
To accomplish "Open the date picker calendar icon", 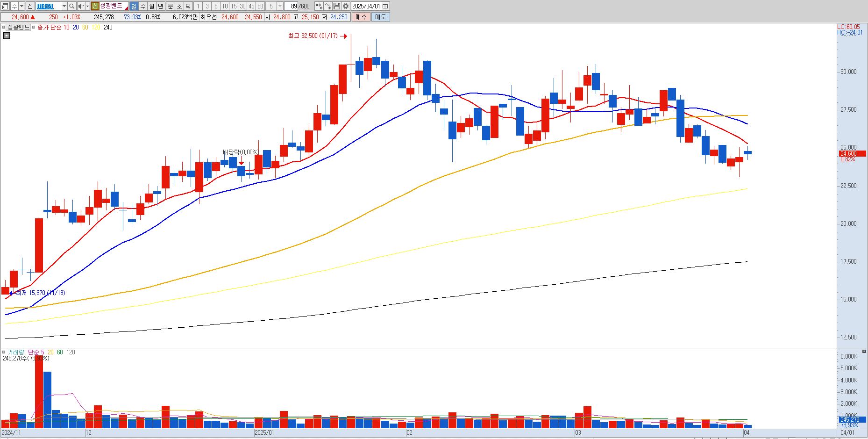I will [385, 6].
